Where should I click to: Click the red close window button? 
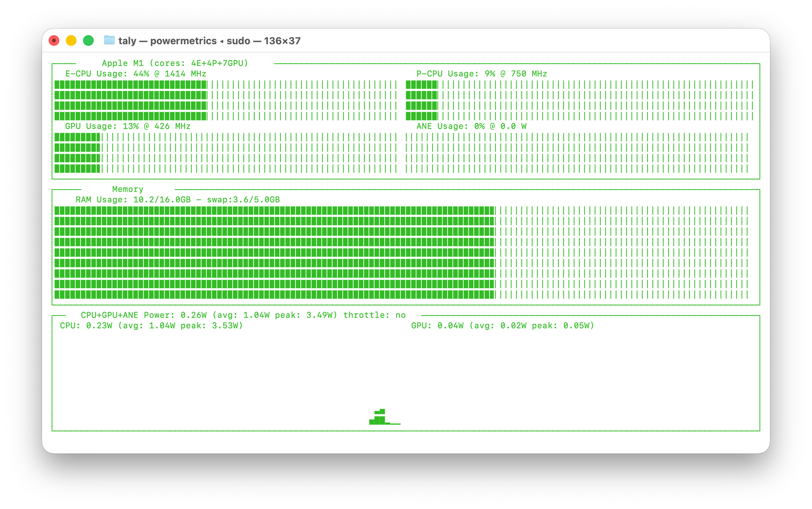click(x=54, y=40)
